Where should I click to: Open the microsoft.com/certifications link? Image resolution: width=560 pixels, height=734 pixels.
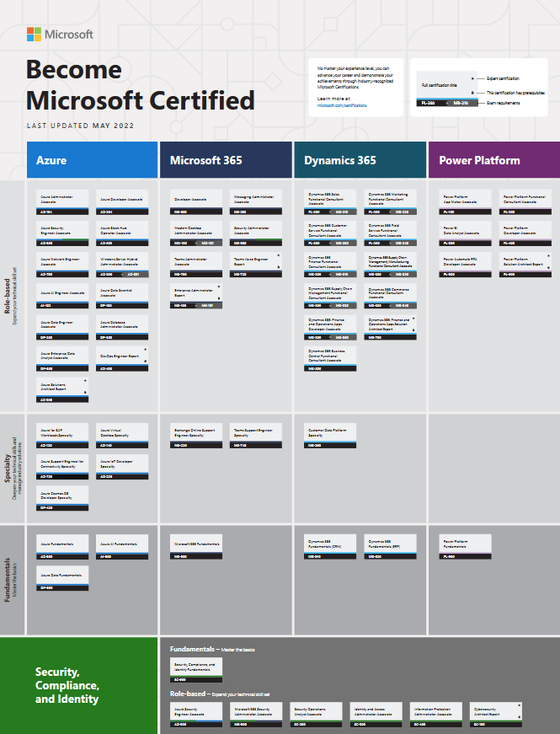pos(342,106)
